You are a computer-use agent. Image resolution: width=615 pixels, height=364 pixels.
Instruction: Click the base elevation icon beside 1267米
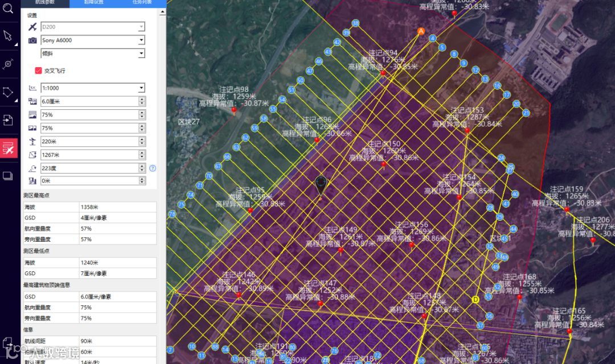[x=32, y=155]
